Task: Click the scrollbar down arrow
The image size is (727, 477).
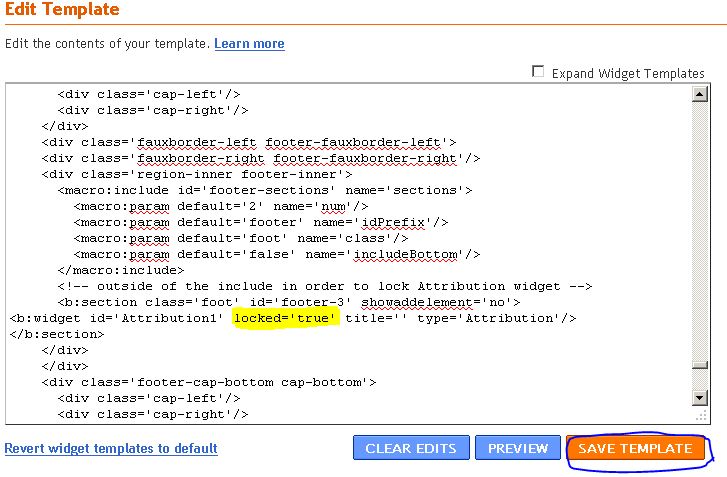Action: (700, 398)
